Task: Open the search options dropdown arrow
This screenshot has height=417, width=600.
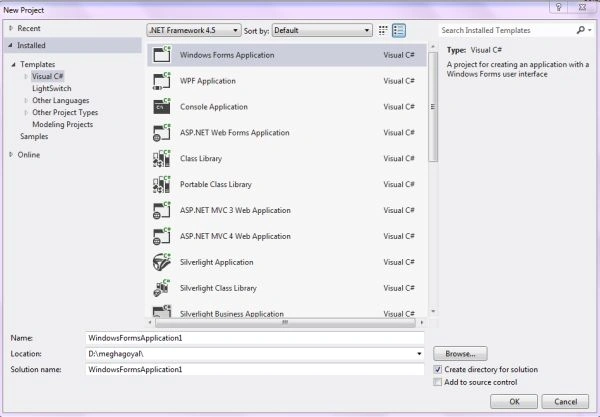Action: (590, 30)
